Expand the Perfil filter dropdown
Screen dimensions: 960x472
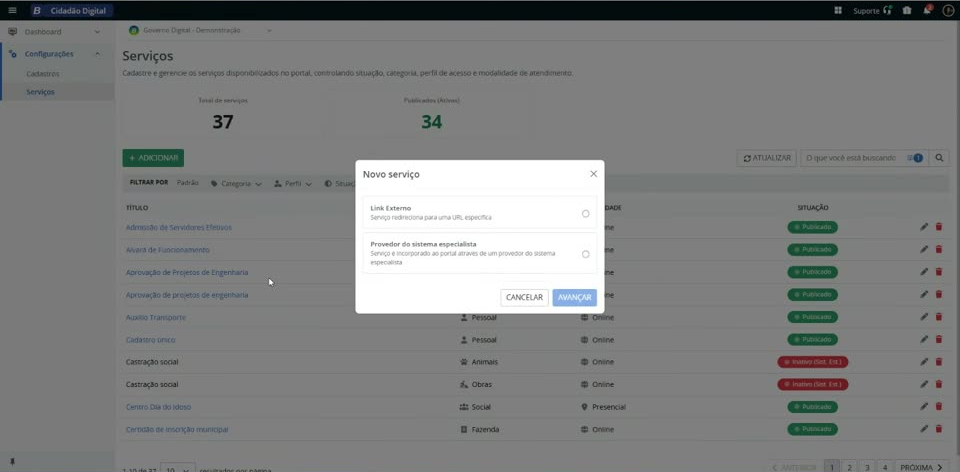(293, 183)
